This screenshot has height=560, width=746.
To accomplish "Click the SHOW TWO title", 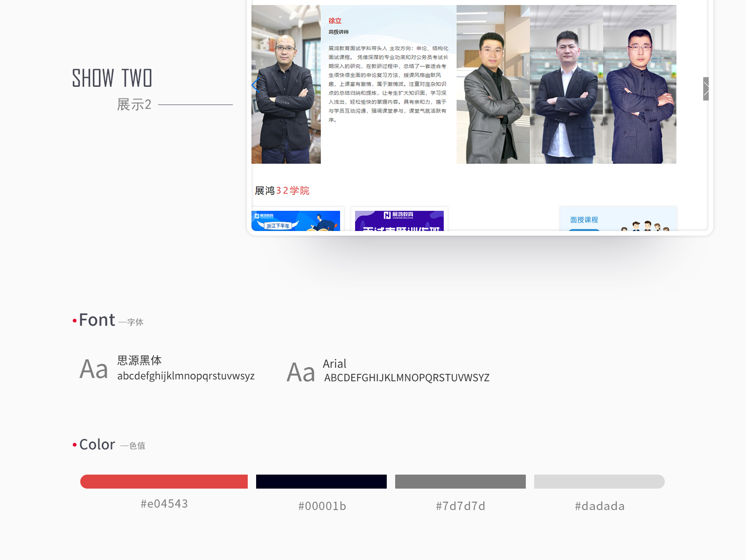I will 112,78.
